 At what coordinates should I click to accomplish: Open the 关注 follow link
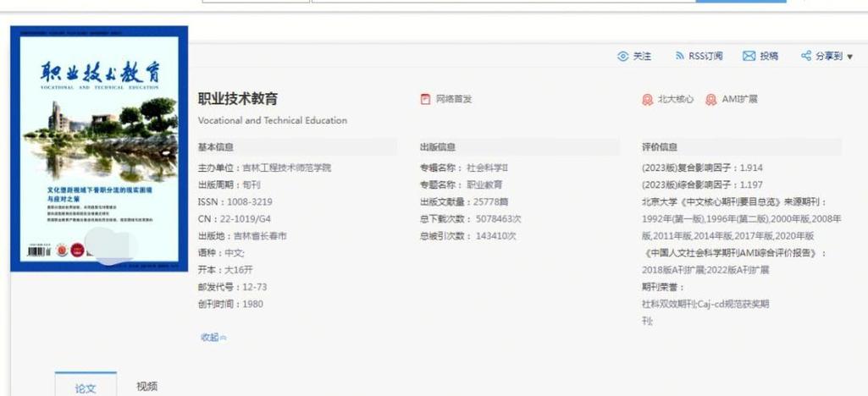point(642,56)
